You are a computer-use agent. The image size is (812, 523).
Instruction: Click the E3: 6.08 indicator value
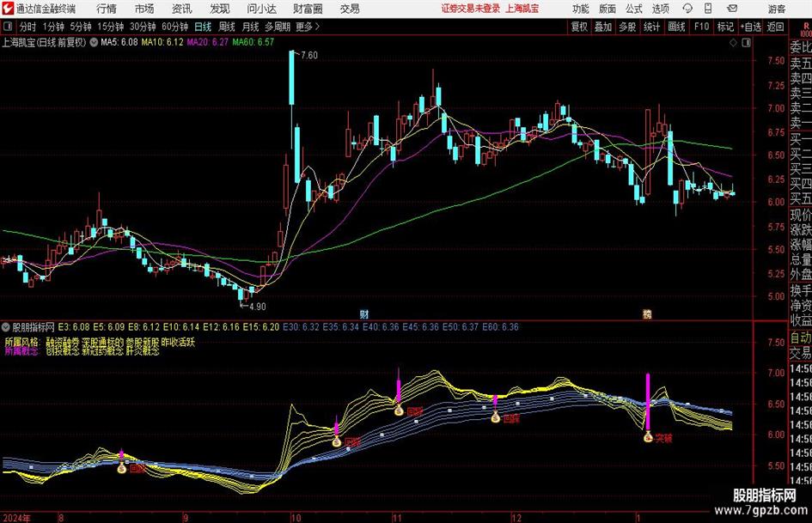tap(74, 327)
